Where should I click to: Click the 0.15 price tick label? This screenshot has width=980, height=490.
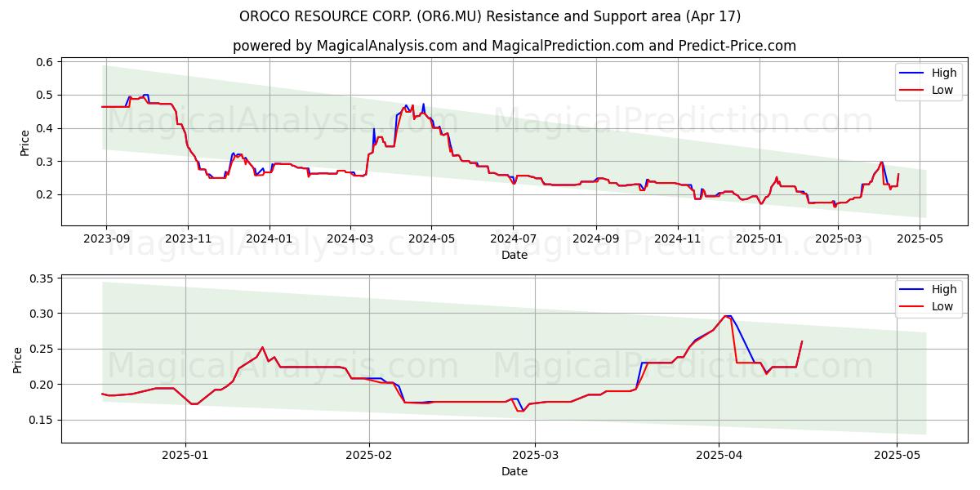(x=42, y=420)
